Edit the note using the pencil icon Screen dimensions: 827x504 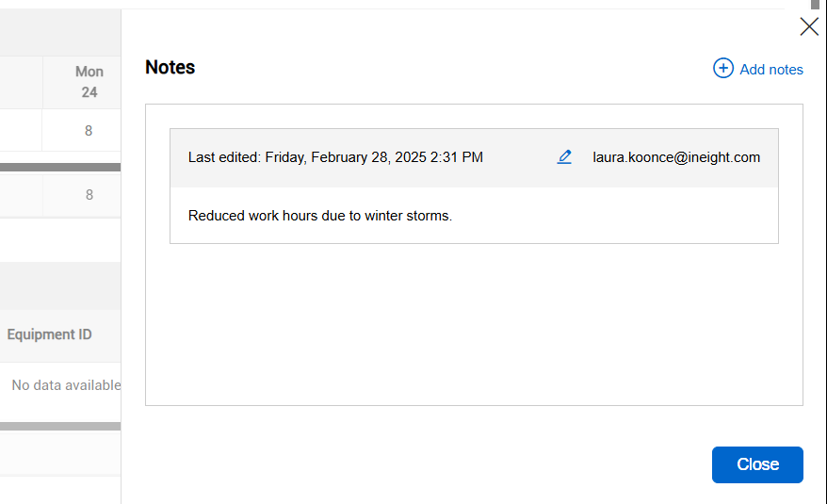564,157
